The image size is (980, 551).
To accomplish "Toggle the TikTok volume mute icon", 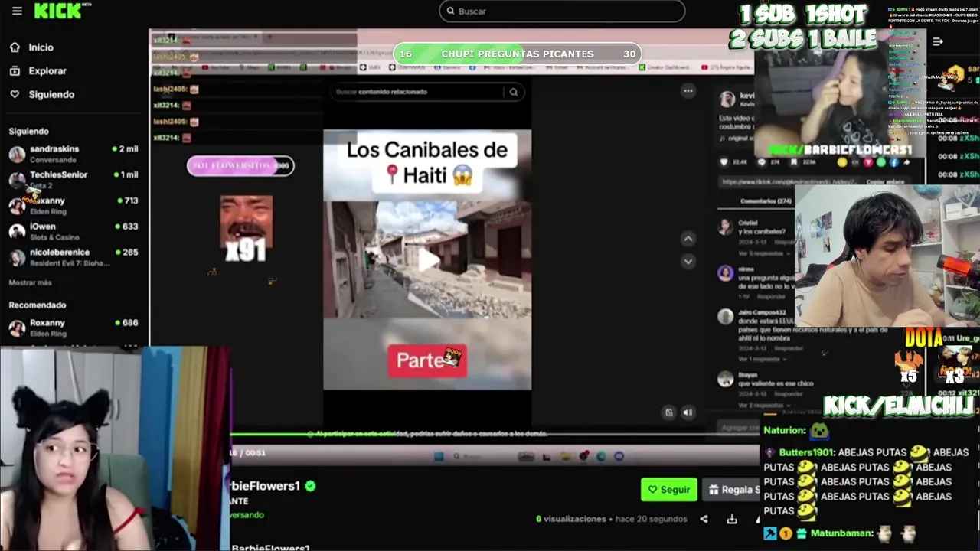I will coord(688,412).
